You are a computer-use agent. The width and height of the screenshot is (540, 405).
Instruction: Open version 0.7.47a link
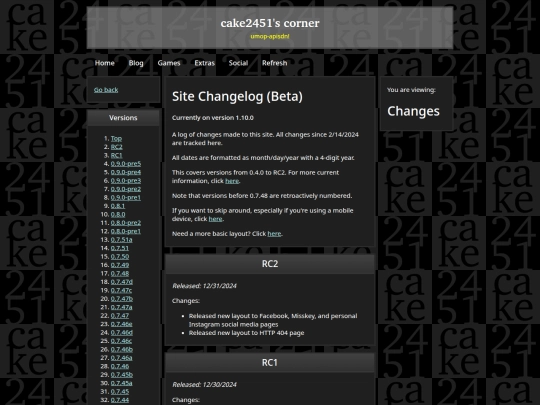[x=122, y=307]
